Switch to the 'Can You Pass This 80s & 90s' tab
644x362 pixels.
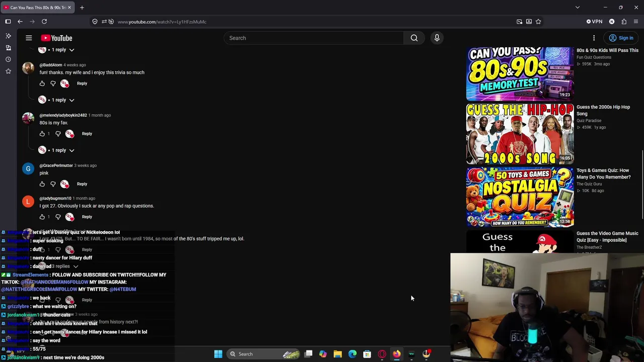click(x=38, y=8)
